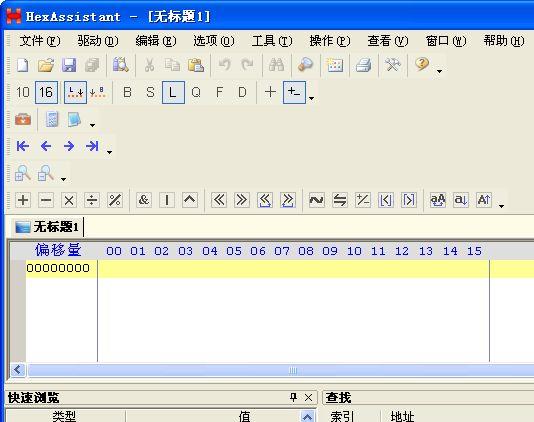This screenshot has height=422, width=534.
Task: Apply the bitwise AND (&) operation
Action: pyautogui.click(x=144, y=200)
